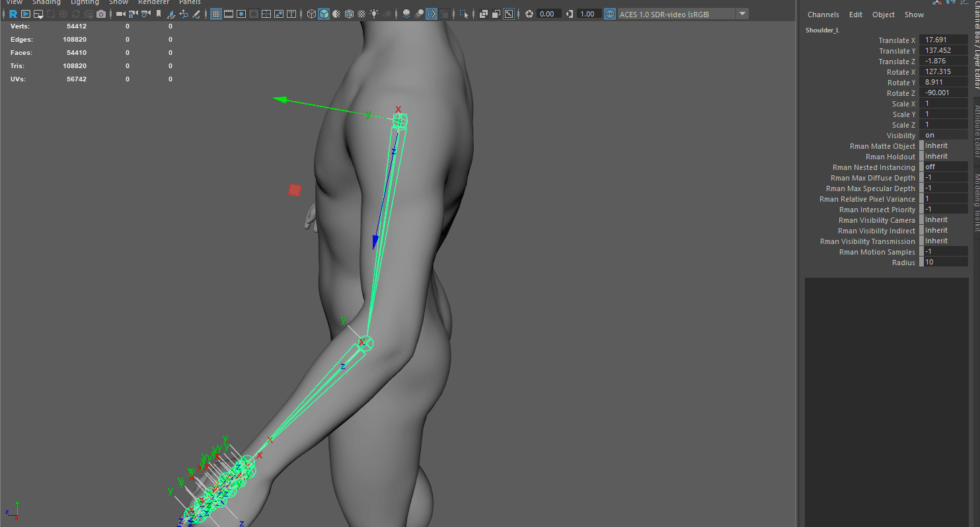The image size is (980, 527).
Task: Toggle motion blur icon
Action: pyautogui.click(x=419, y=14)
